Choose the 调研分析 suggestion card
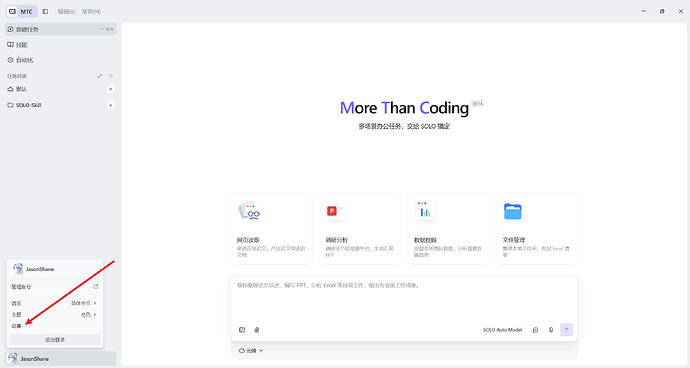Viewport: 690px width, 368px height. 360,228
